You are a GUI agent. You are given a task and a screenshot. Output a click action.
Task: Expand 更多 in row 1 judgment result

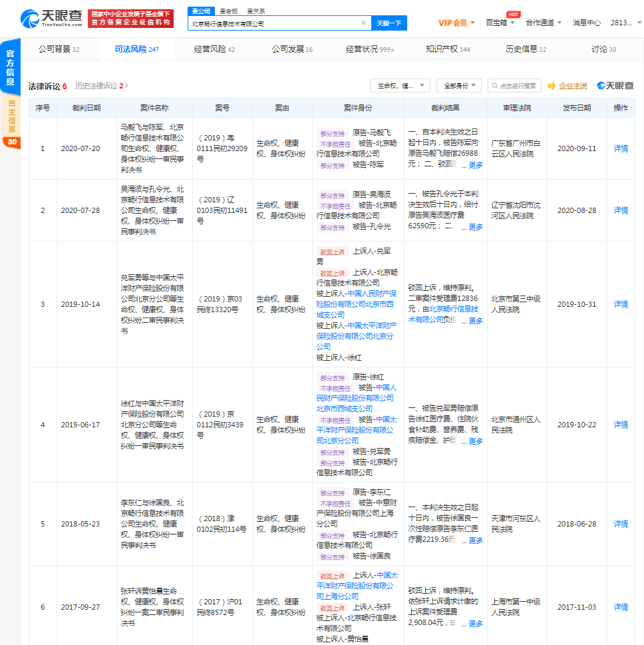[476, 165]
